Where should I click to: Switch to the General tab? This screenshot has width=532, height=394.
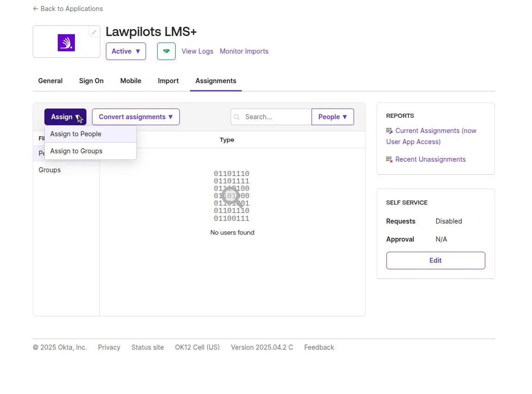[x=50, y=81]
